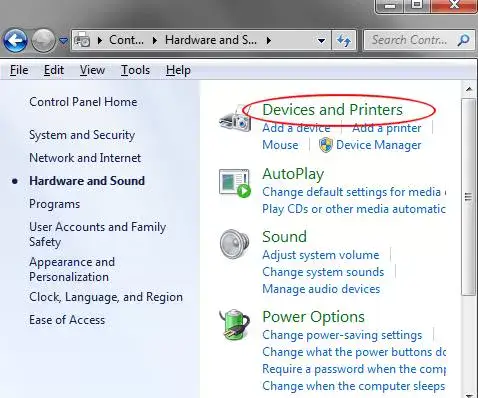Image resolution: width=478 pixels, height=398 pixels.
Task: Open Mouse settings link
Action: (280, 145)
